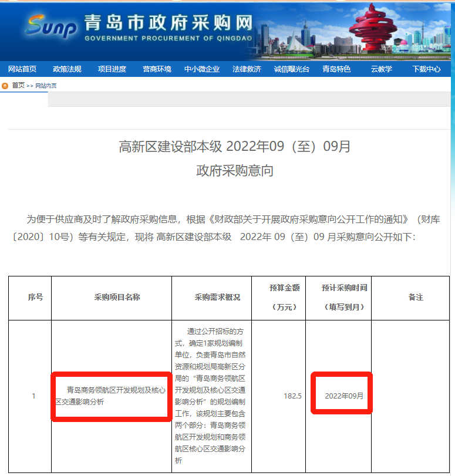This screenshot has height=476, width=455.
Task: Click the intro paragraph starting 为便于供应商
Action: click(x=226, y=228)
